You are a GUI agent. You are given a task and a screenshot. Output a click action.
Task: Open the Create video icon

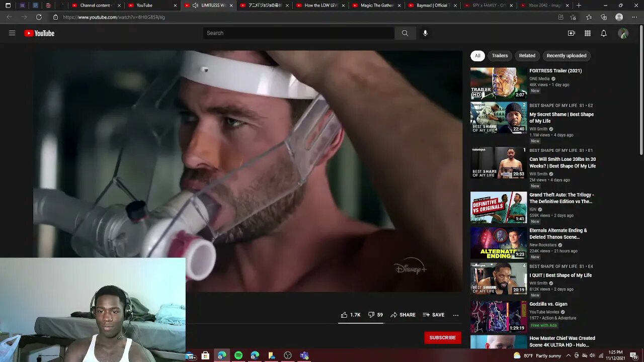(572, 33)
